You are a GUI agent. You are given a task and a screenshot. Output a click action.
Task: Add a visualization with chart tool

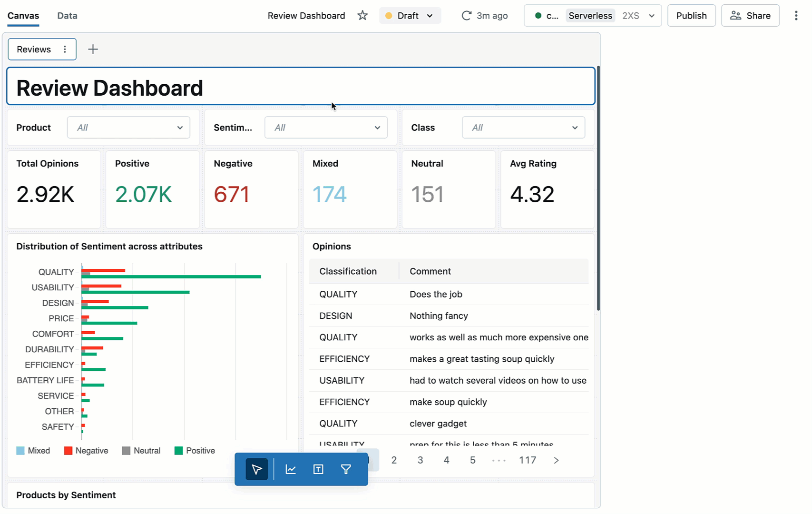tap(291, 470)
